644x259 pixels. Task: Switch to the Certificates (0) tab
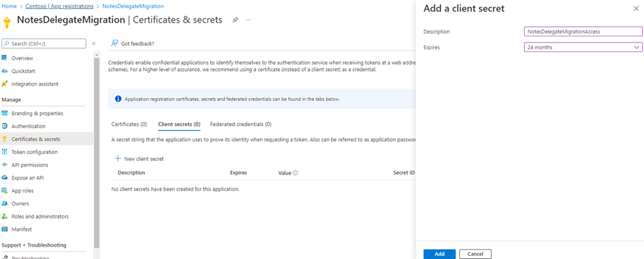129,124
